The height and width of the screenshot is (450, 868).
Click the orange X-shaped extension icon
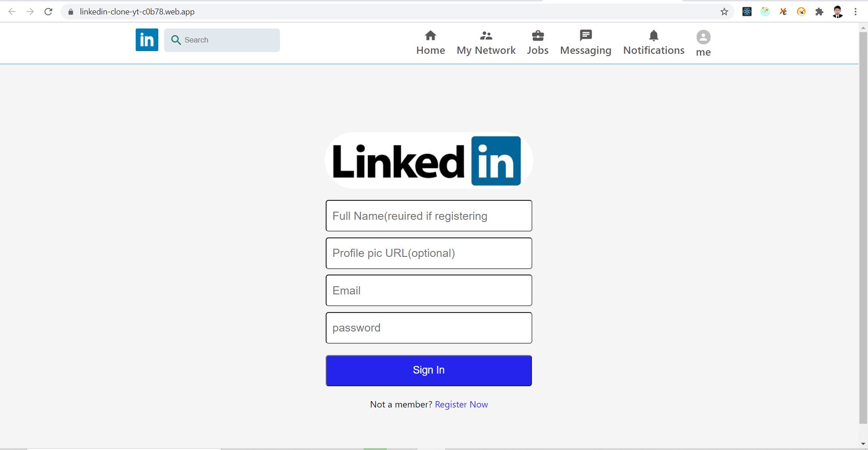click(783, 12)
